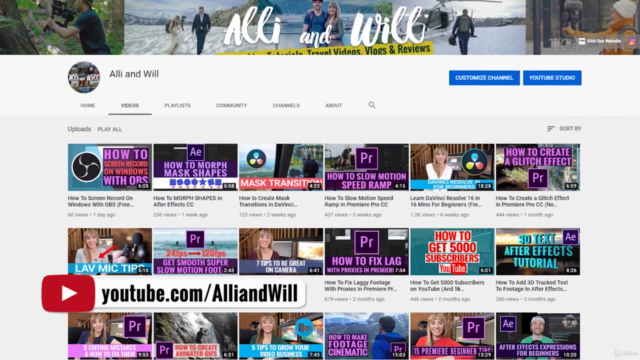This screenshot has height=360, width=640.
Task: Click the Instagram icon in the banner
Action: point(632,41)
